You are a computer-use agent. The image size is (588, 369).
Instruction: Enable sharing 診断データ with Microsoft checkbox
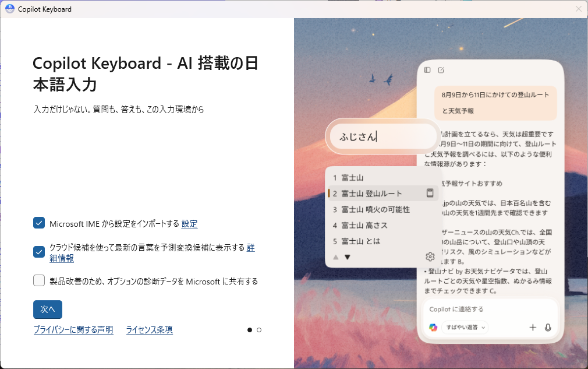(39, 280)
